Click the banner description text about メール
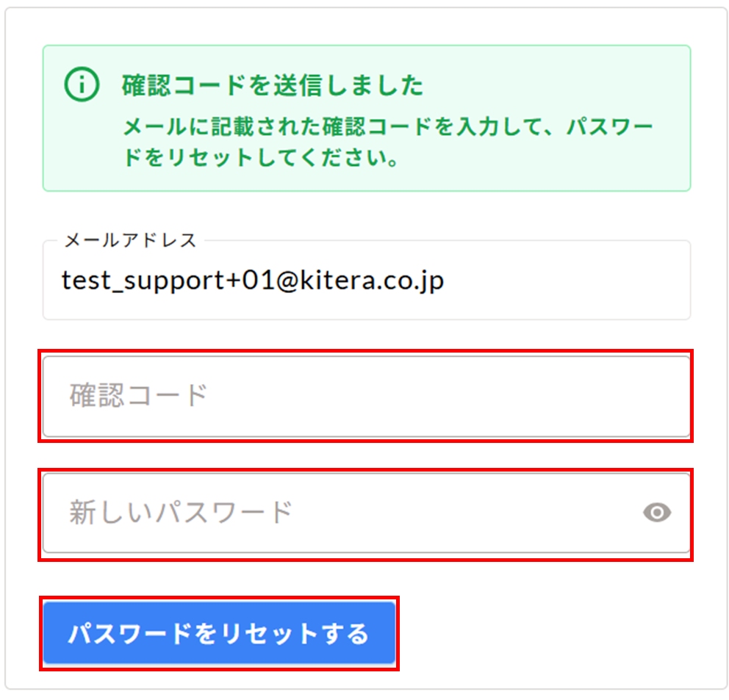The image size is (729, 700). pos(387,126)
